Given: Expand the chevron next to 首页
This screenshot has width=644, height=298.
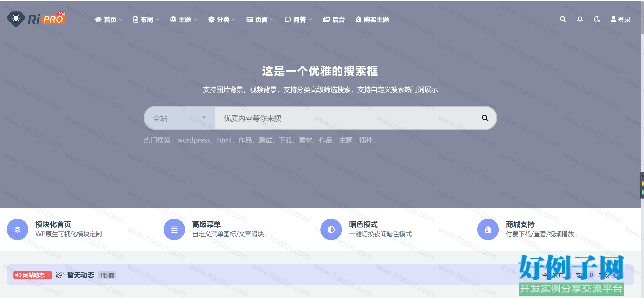Looking at the screenshot, I should (x=121, y=19).
